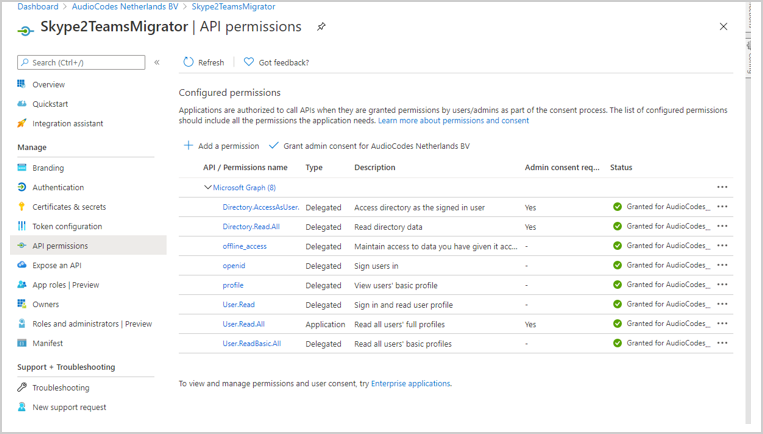Click Grant admin consent for AudioCodes Netherlands BV
This screenshot has height=434, width=763.
coord(369,145)
